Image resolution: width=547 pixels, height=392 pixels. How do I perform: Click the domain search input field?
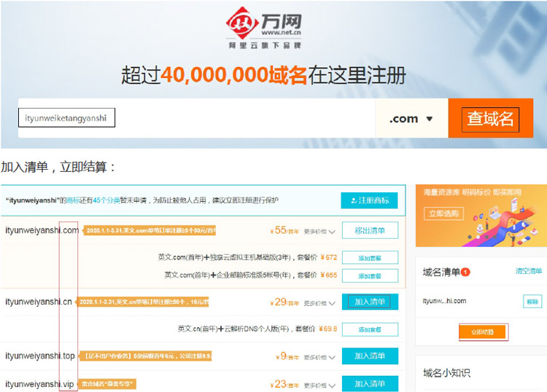[x=197, y=118]
